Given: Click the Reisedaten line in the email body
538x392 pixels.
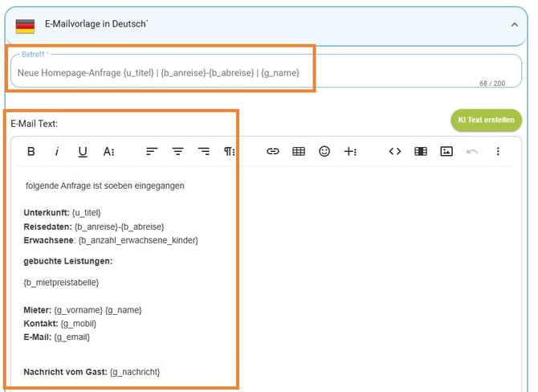Looking at the screenshot, I should tap(94, 227).
